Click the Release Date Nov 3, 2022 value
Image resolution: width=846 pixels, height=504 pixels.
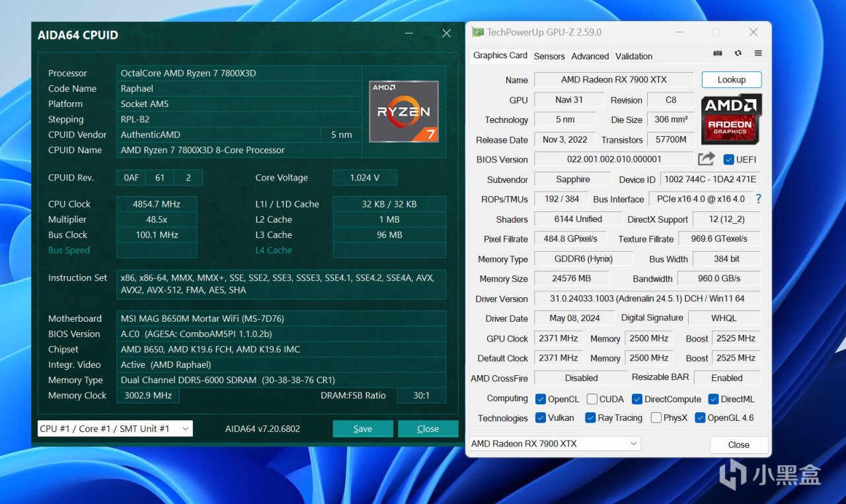pos(564,139)
